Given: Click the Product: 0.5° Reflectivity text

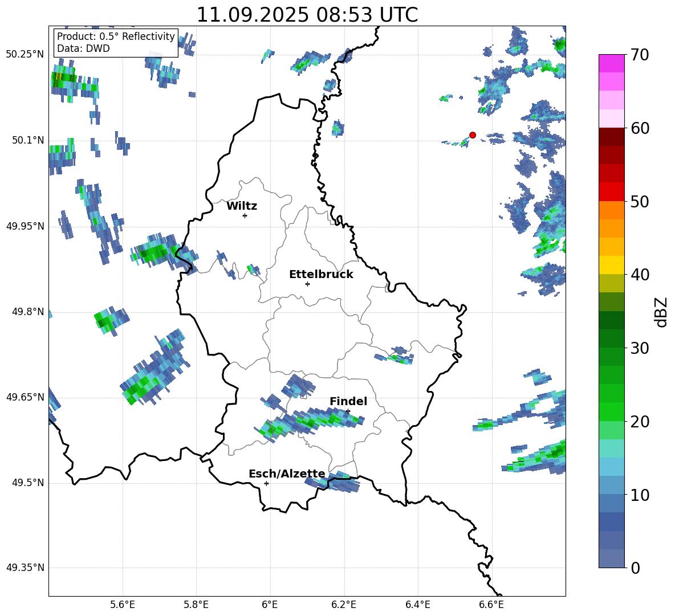Looking at the screenshot, I should [x=116, y=36].
